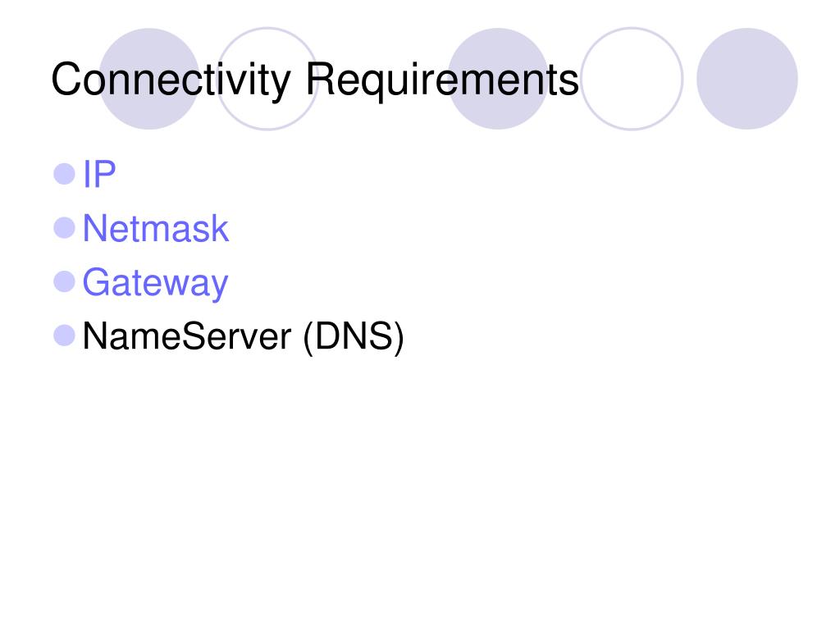Open the Netmask link
840x630 pixels.
click(x=156, y=229)
